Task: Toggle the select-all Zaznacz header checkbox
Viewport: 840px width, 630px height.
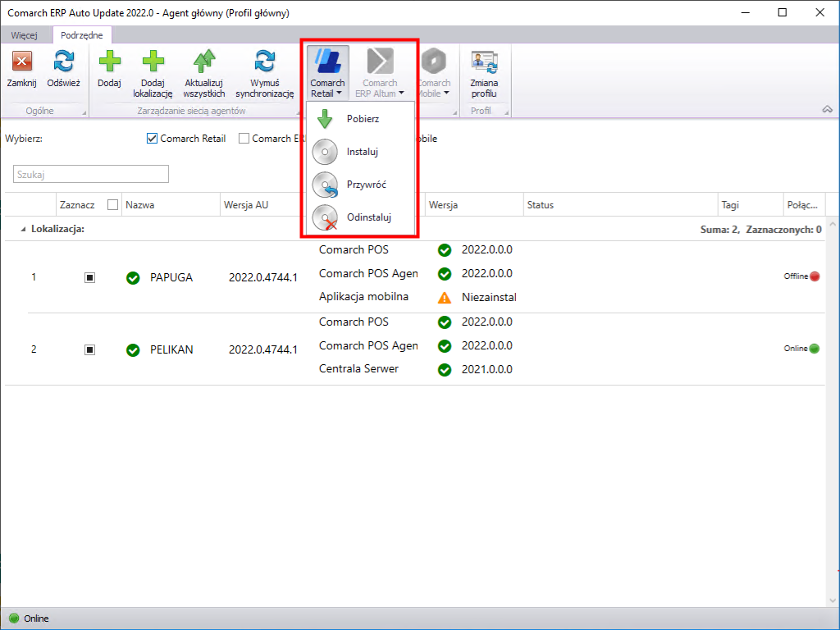Action: coord(112,204)
